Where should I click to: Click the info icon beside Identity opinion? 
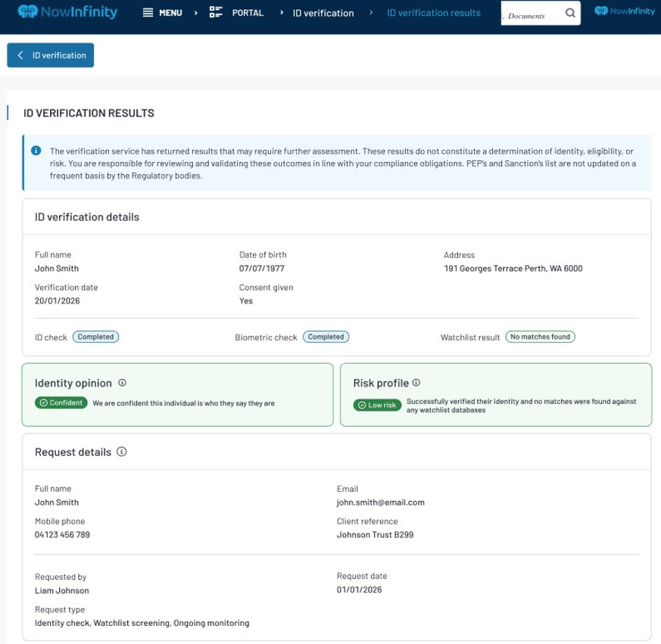coord(123,383)
